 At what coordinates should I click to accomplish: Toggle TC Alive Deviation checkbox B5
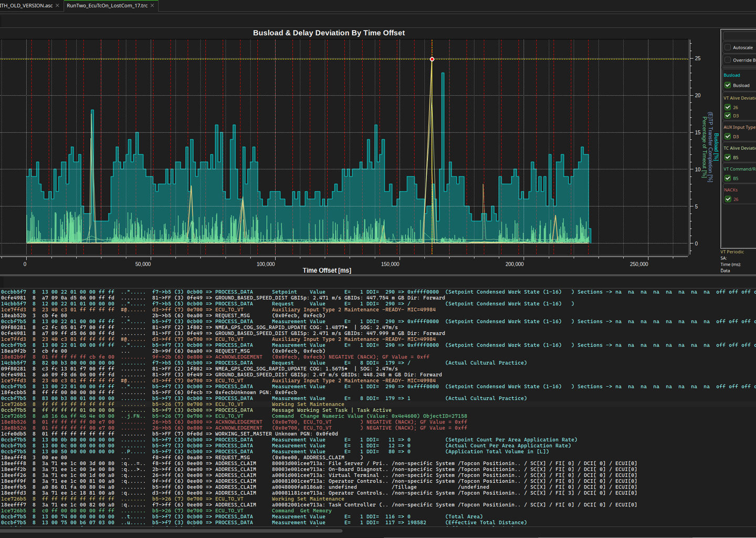728,157
